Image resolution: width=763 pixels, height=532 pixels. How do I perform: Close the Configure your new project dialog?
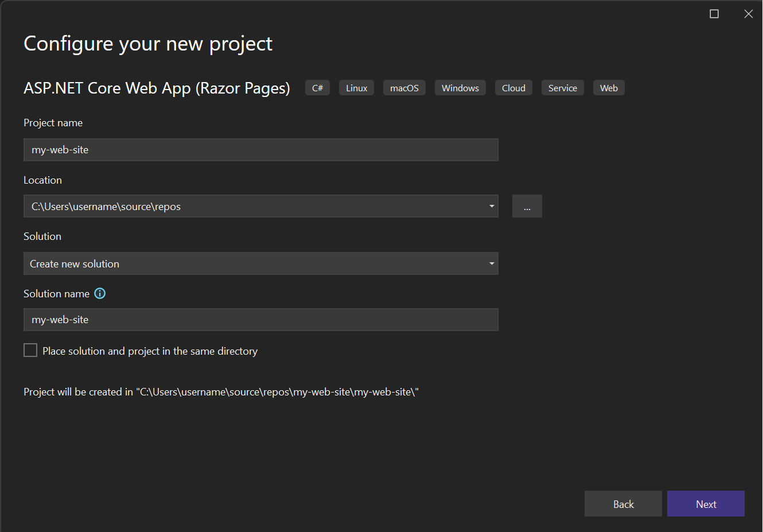click(749, 14)
